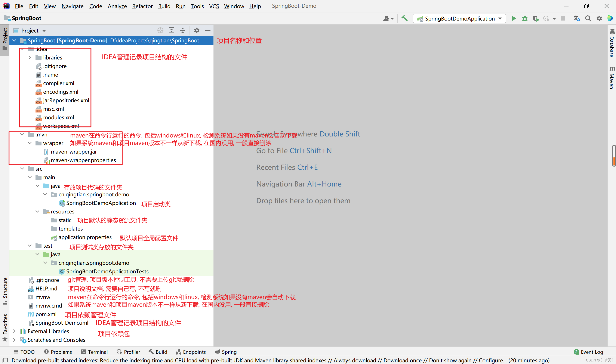
Task: Open Project panel settings gear
Action: coord(197,30)
